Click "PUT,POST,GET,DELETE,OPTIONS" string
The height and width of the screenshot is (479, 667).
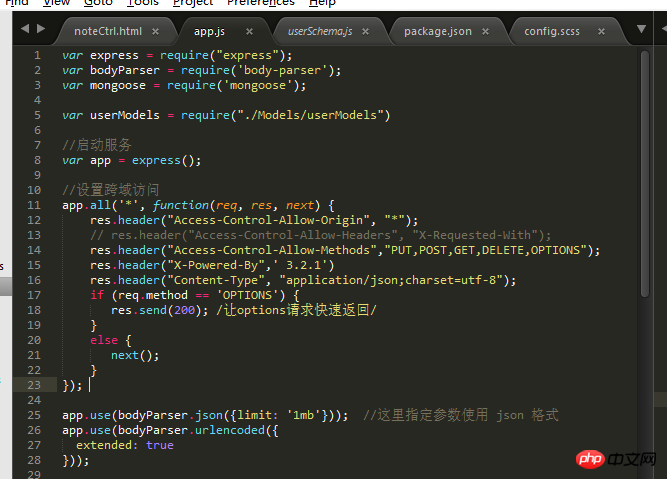485,250
